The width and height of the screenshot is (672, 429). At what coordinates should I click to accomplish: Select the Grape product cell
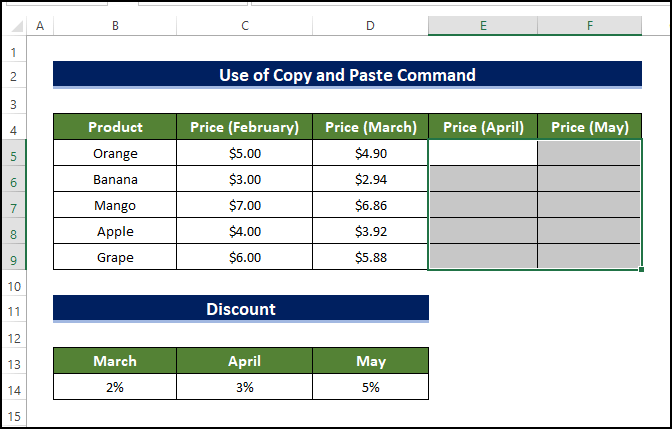(x=115, y=257)
